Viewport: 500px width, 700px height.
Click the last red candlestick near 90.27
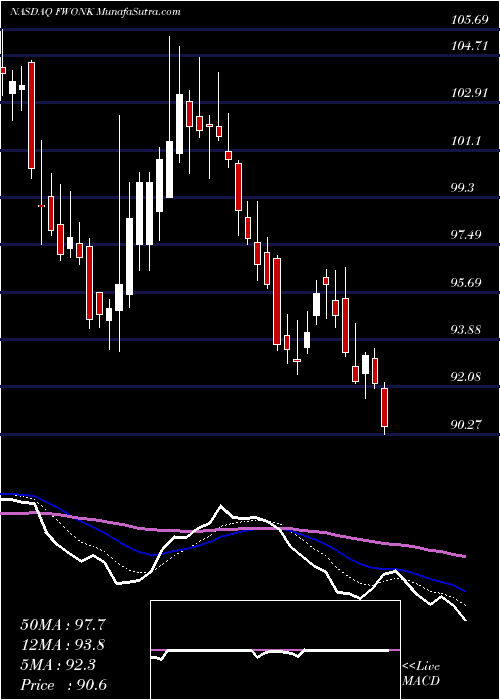point(385,407)
